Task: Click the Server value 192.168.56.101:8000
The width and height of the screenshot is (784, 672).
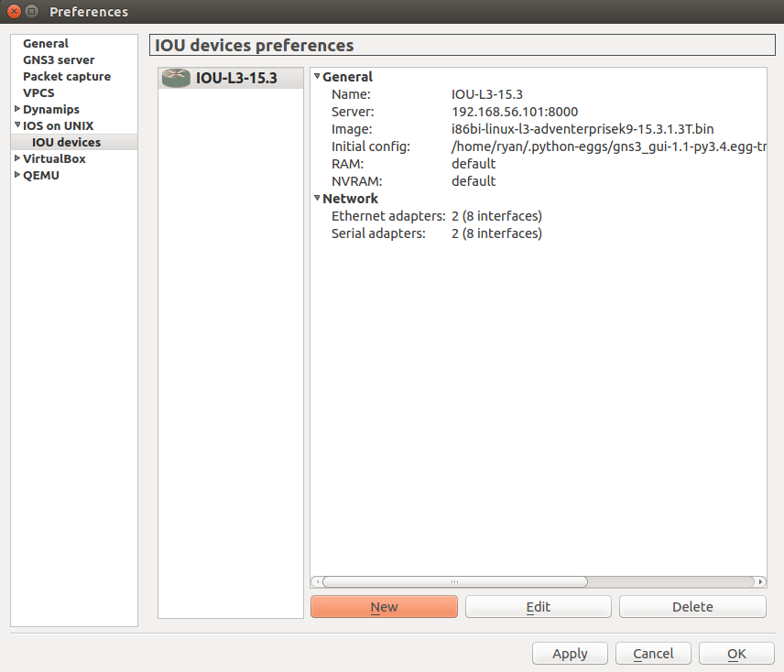Action: (515, 112)
